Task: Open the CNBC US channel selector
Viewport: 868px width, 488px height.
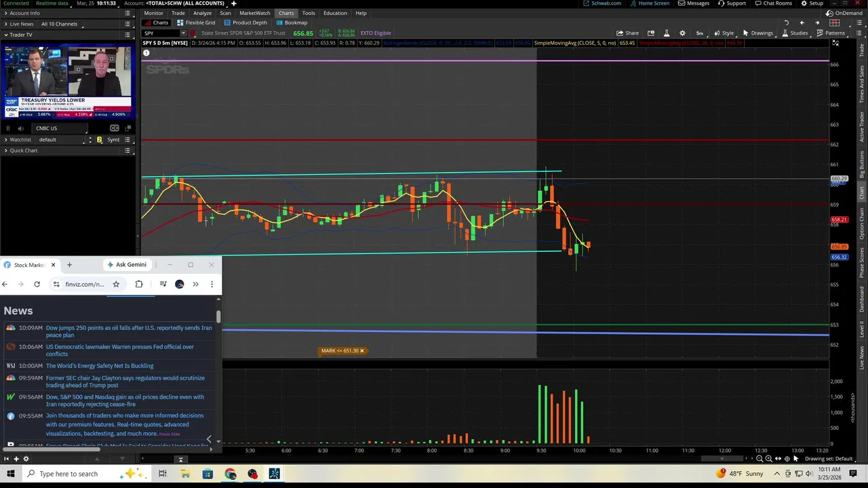Action: pos(60,128)
